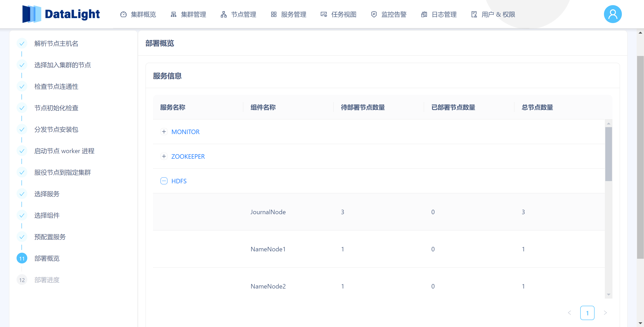Click the table vertical scrollbar thumb
The image size is (644, 327).
[x=608, y=154]
